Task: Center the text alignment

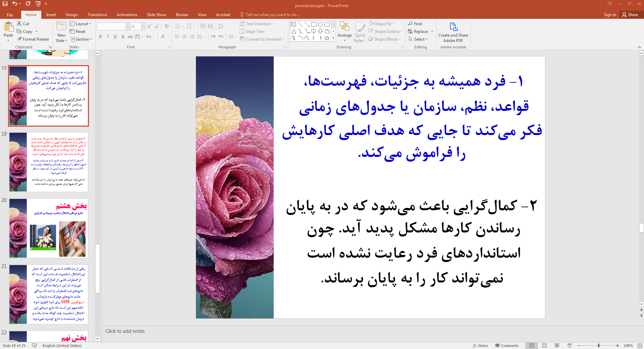Action: click(x=185, y=37)
